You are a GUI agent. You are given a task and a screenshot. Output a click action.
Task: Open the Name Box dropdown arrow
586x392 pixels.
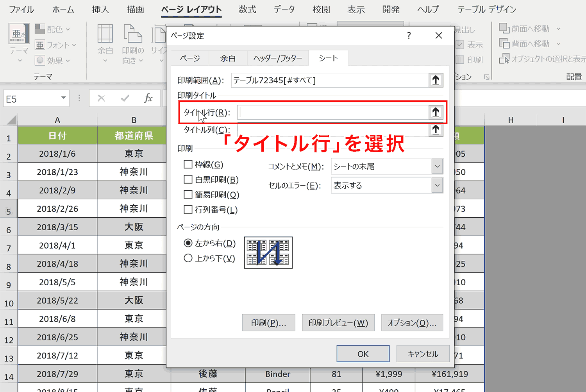tap(63, 98)
